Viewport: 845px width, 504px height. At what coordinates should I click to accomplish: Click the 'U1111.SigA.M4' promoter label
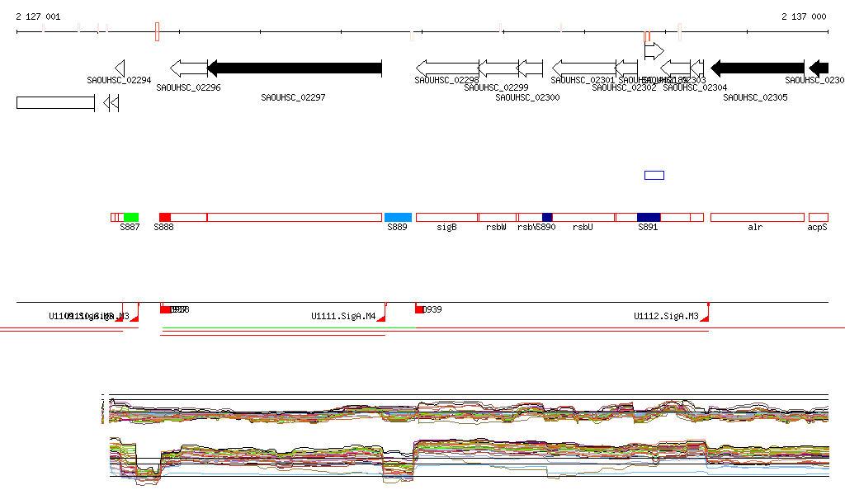[343, 316]
